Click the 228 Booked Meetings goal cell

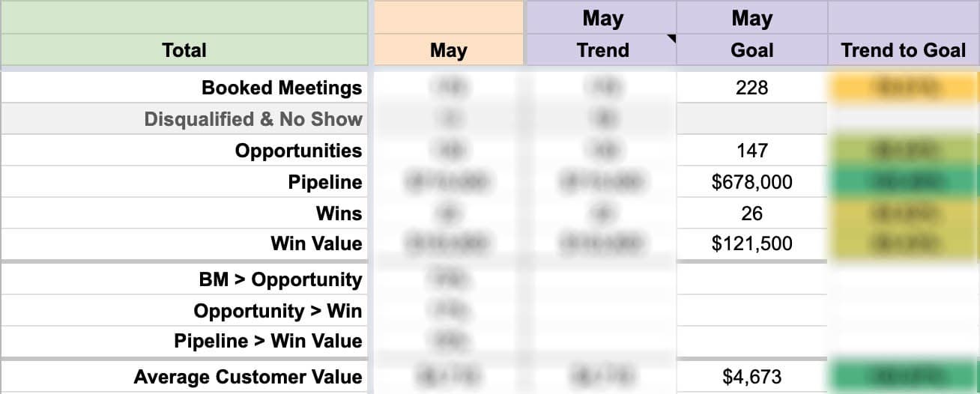[752, 88]
